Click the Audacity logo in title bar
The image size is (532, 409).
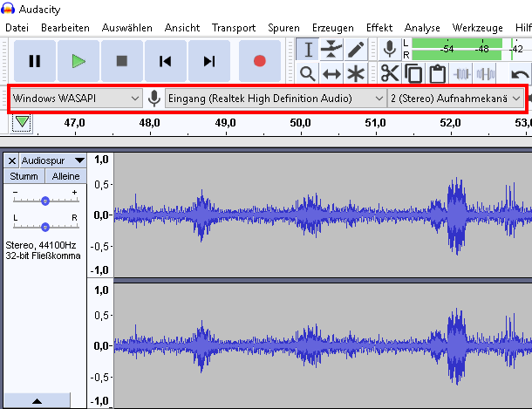coord(8,9)
